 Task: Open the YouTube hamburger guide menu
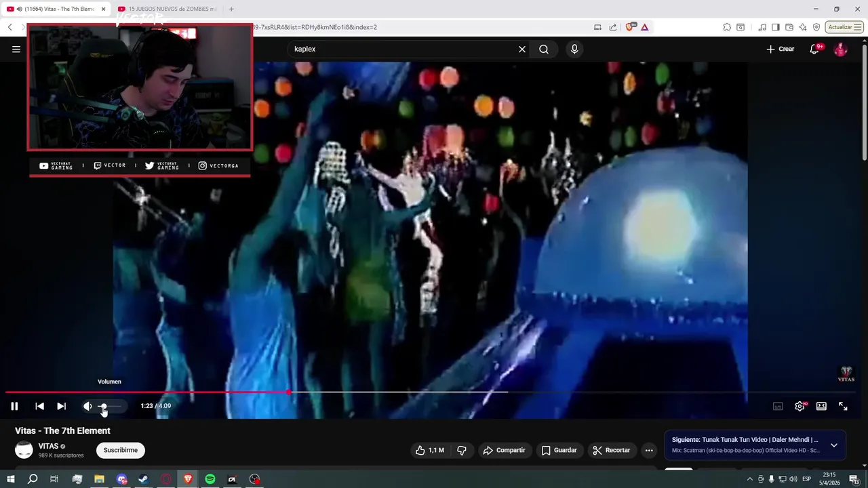point(16,49)
